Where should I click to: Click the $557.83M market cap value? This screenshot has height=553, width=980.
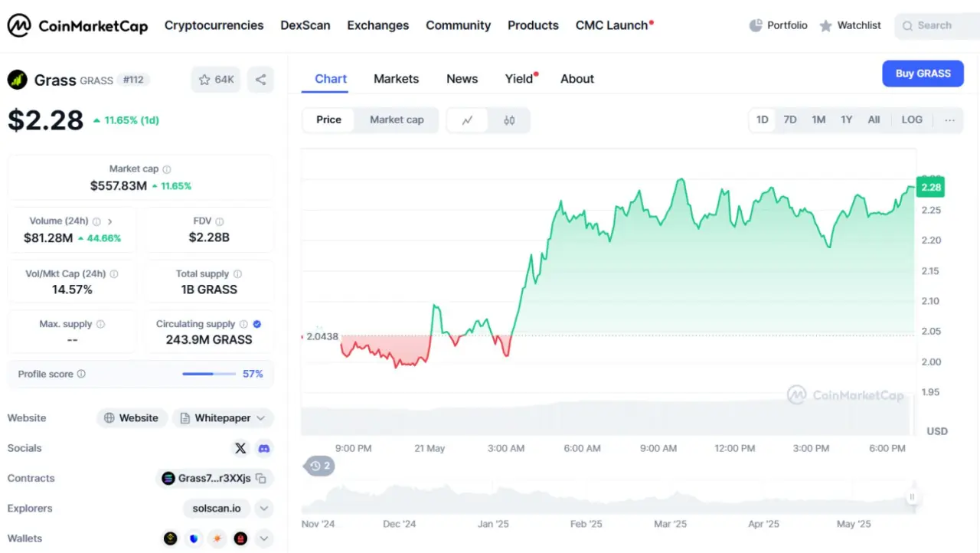pyautogui.click(x=119, y=186)
